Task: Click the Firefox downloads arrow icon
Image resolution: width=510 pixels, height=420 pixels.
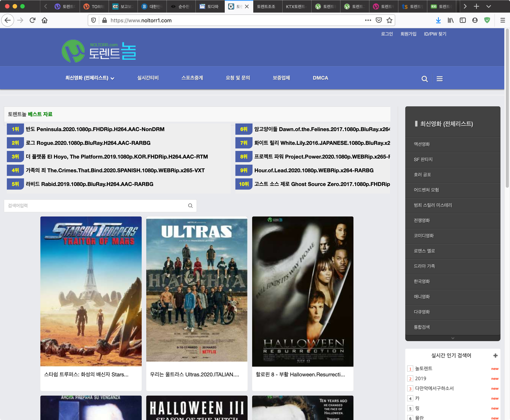Action: 438,20
